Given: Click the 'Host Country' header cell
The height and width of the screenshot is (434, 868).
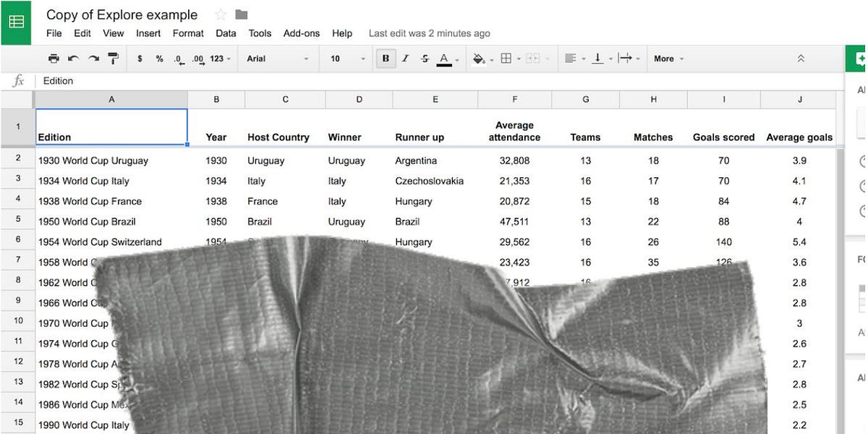Looking at the screenshot, I should [285, 128].
